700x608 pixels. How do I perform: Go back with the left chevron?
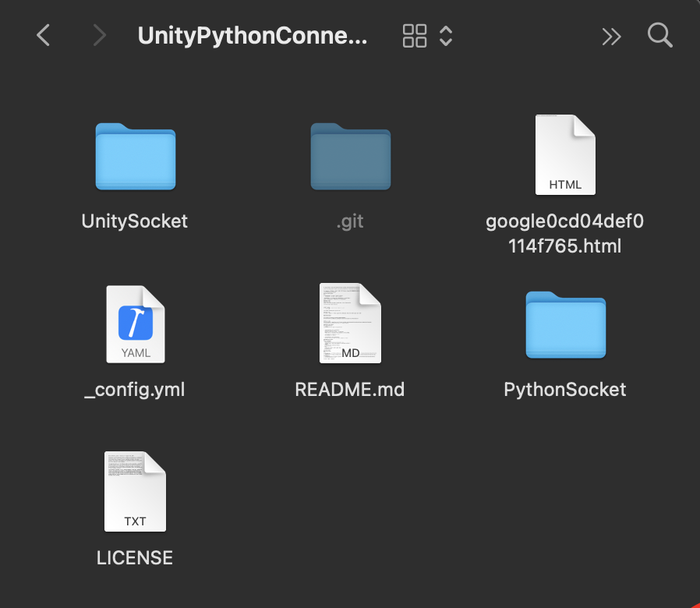(43, 35)
